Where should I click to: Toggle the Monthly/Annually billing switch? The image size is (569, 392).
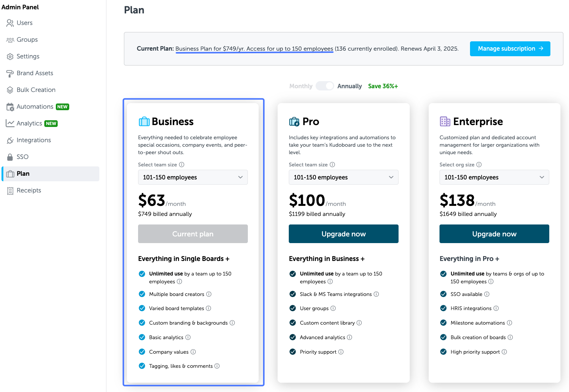pyautogui.click(x=325, y=86)
